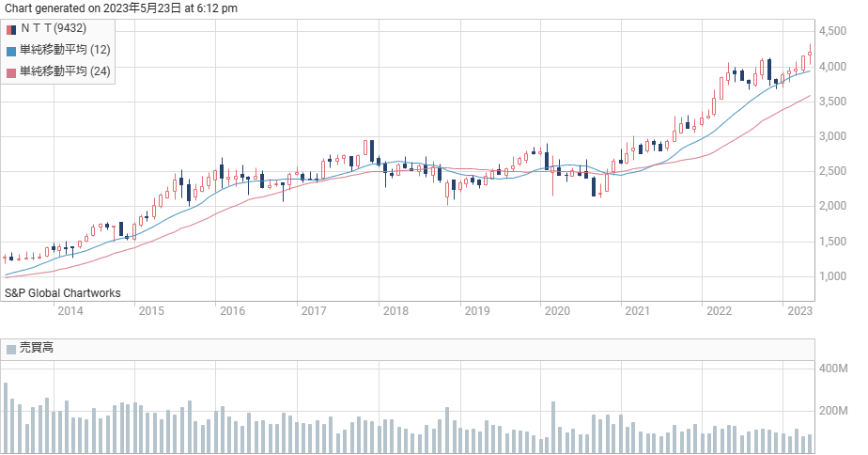The image size is (868, 455).
Task: Click the 2019 x-axis year label
Action: [477, 311]
